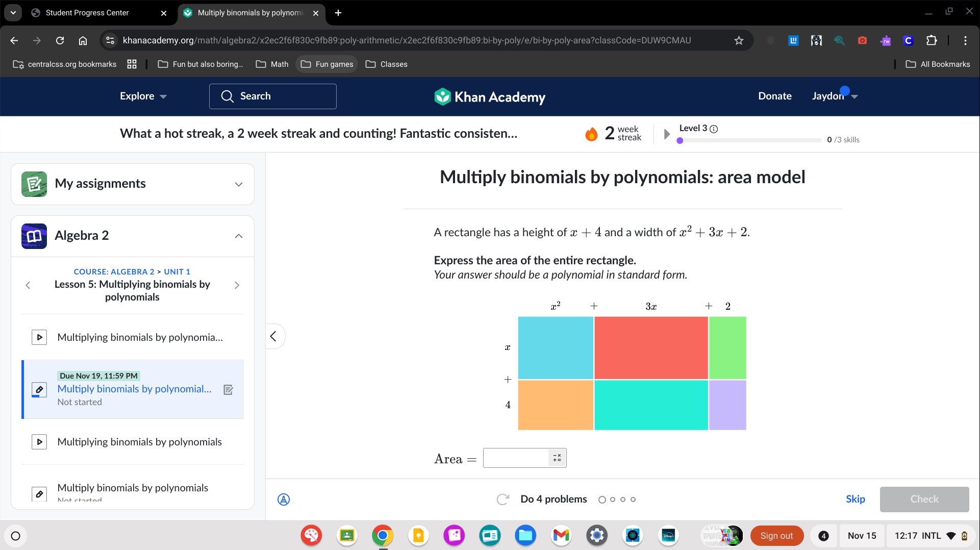Open the second Multiplying binomials by polynomials video
Viewport: 980px width, 550px height.
[133, 442]
